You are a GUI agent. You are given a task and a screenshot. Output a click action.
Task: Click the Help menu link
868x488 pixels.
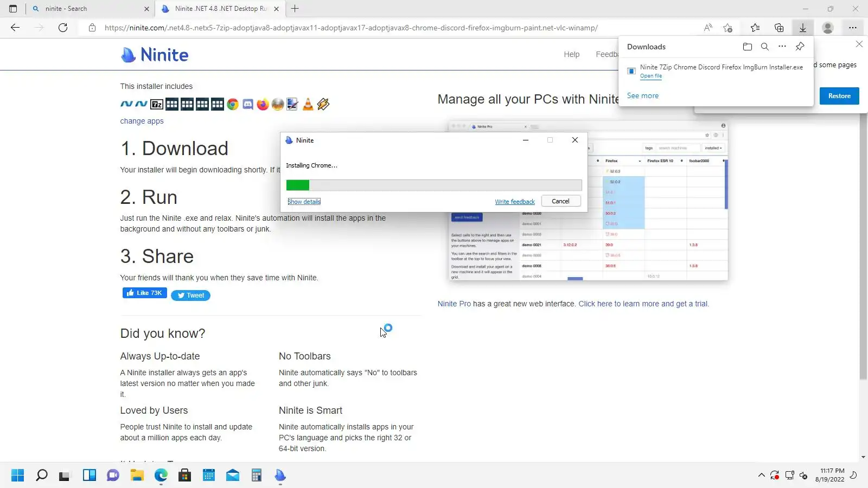click(572, 54)
